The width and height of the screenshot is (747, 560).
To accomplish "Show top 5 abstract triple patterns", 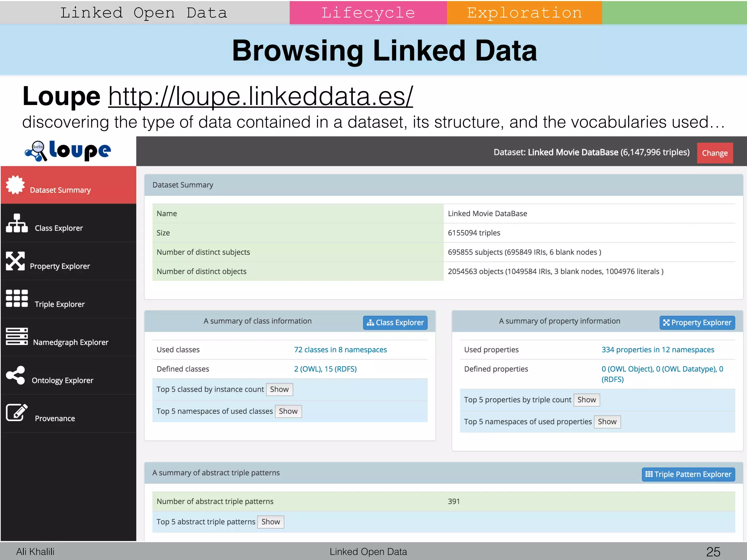I will pos(270,522).
